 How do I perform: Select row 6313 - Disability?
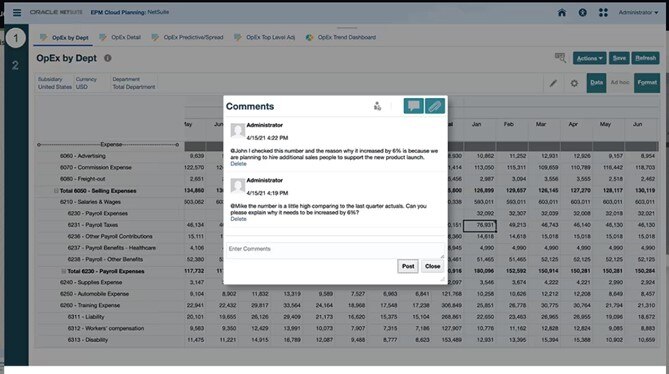88,340
